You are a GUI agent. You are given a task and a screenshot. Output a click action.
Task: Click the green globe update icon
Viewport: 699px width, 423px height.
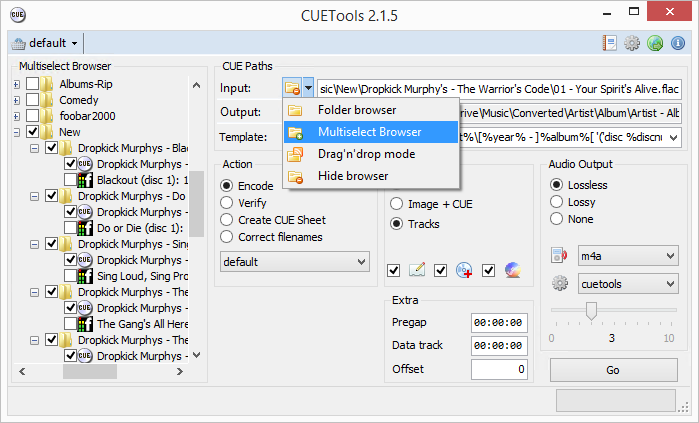(x=655, y=43)
